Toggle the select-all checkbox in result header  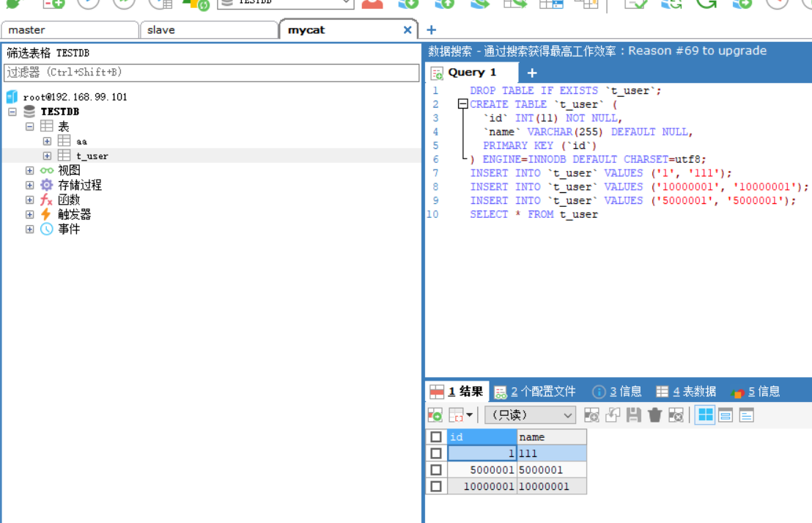(436, 437)
